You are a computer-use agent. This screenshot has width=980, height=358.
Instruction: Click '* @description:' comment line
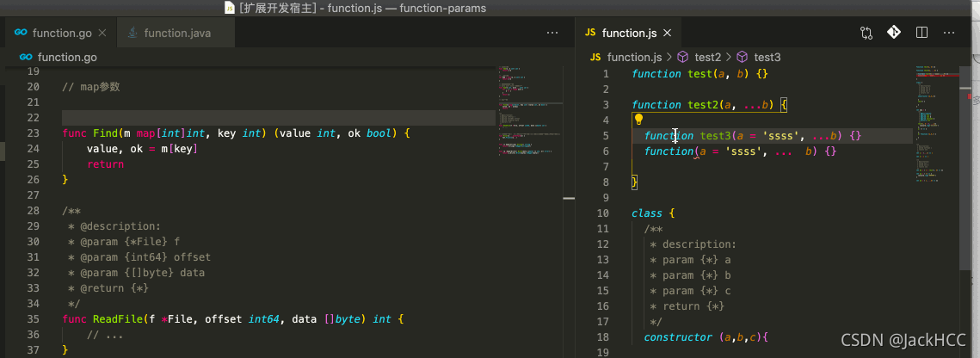point(114,226)
